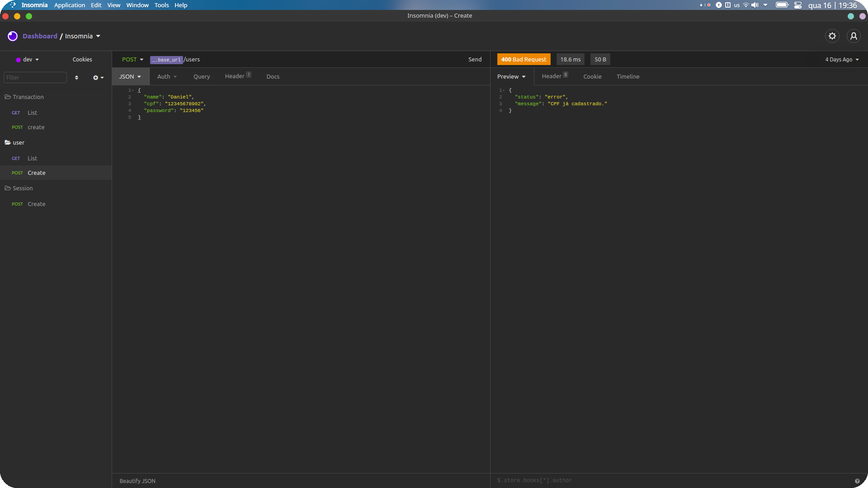Switch to the Timeline tab

[628, 76]
